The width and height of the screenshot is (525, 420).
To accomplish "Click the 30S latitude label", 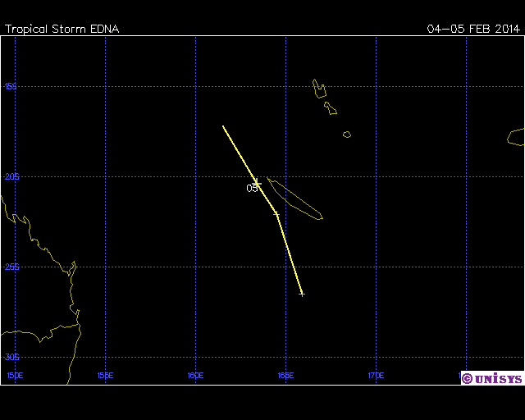I will [10, 357].
